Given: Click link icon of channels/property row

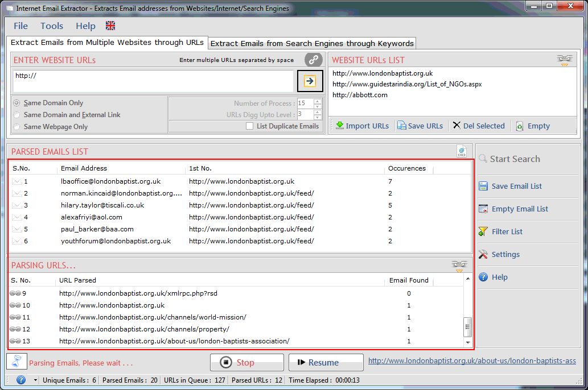Looking at the screenshot, I should click(x=15, y=329).
